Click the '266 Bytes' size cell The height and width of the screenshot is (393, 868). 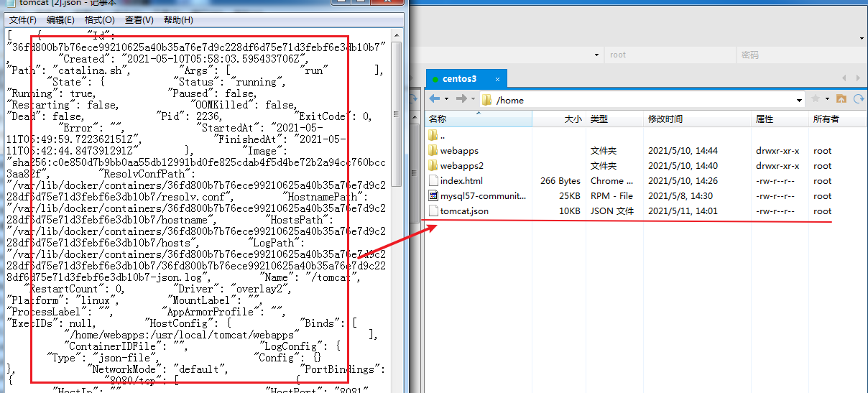(560, 181)
